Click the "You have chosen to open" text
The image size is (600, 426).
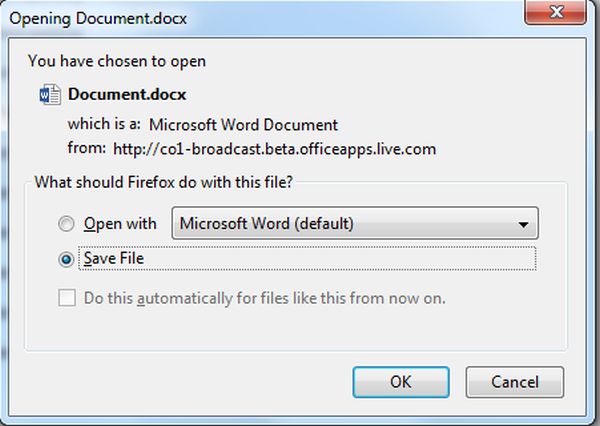coord(117,61)
